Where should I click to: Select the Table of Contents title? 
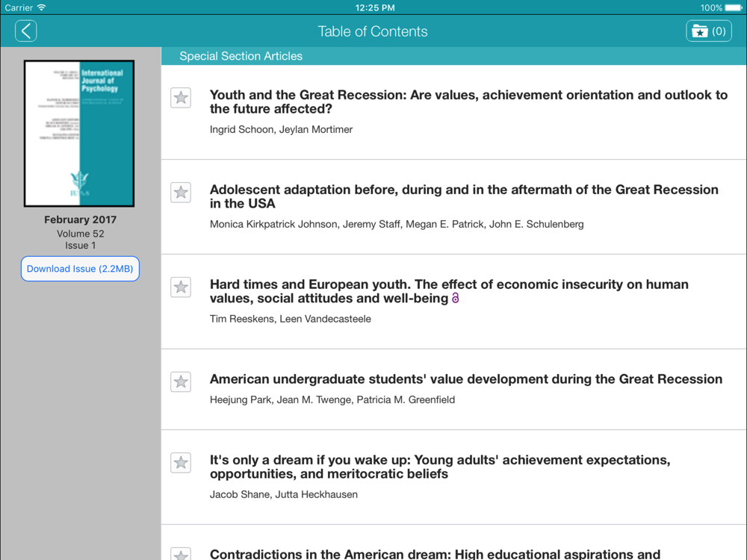click(373, 31)
